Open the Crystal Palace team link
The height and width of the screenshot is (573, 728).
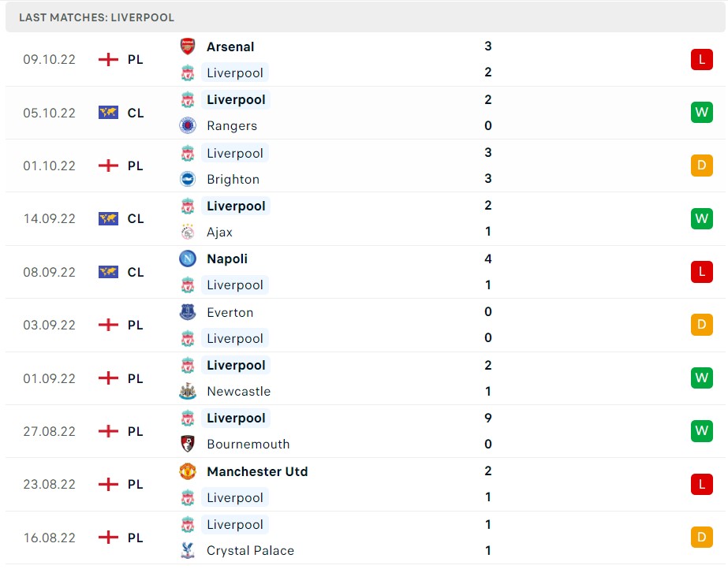point(250,551)
